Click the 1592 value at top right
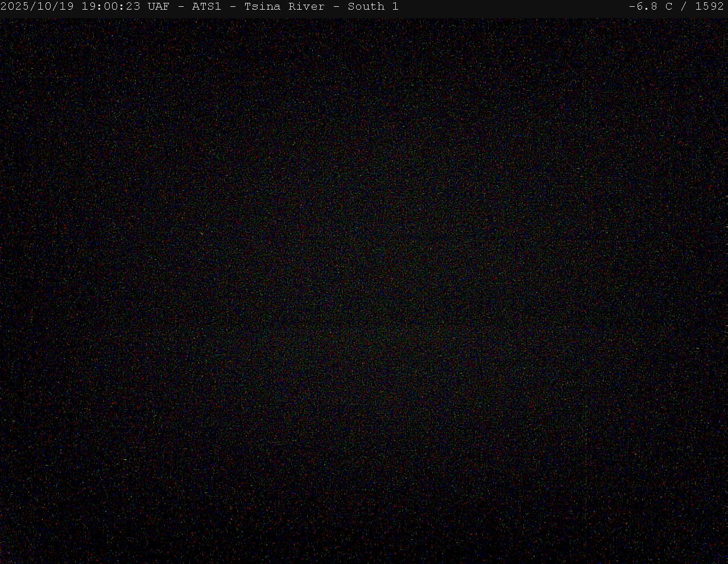The width and height of the screenshot is (728, 564). tap(709, 7)
